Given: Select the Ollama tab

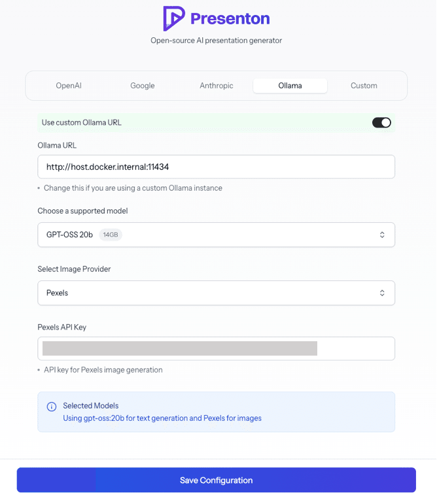Looking at the screenshot, I should coord(290,86).
